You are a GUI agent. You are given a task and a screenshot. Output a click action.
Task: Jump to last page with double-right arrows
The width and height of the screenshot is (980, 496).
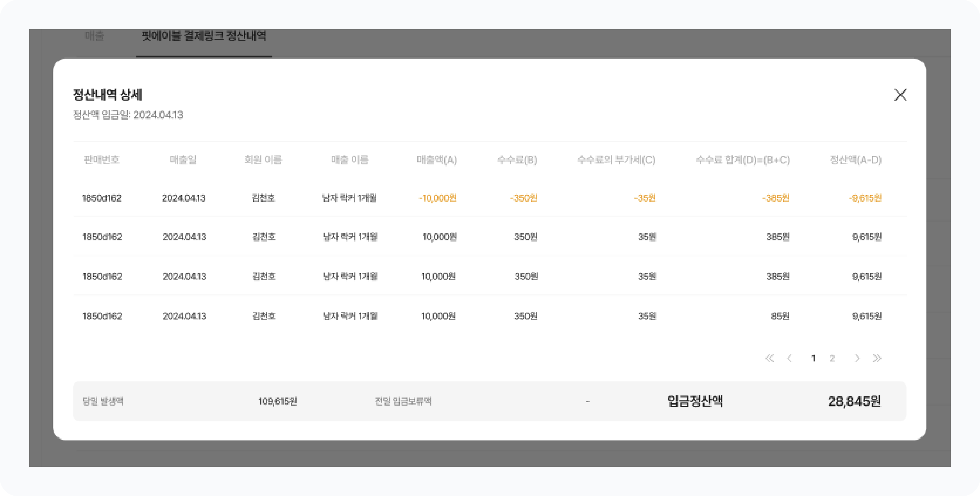point(877,358)
